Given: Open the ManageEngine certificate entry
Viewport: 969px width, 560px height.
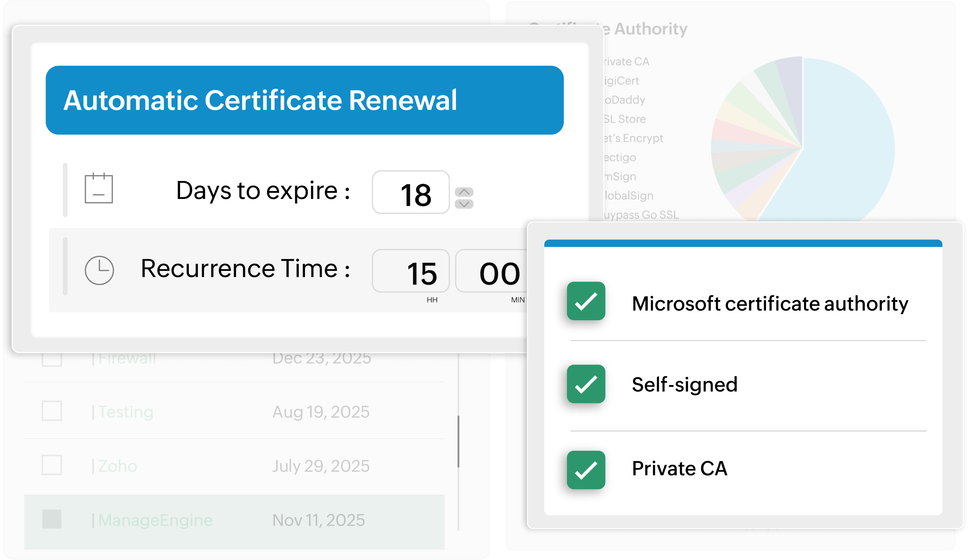Looking at the screenshot, I should [155, 520].
